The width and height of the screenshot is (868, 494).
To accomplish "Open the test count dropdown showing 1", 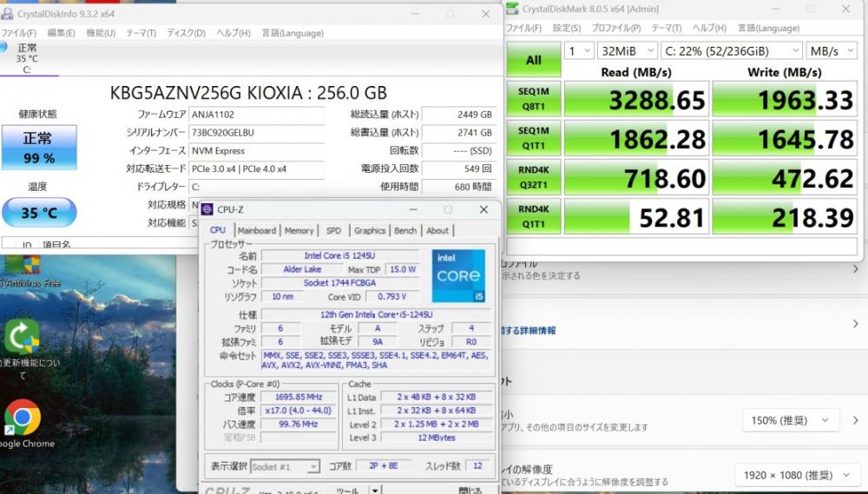I will (579, 51).
